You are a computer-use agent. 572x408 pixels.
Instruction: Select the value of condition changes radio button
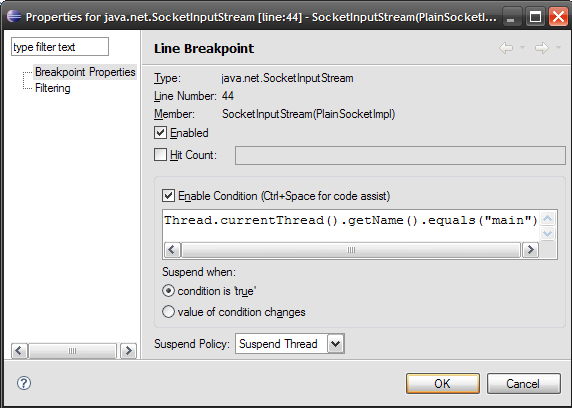pos(168,312)
